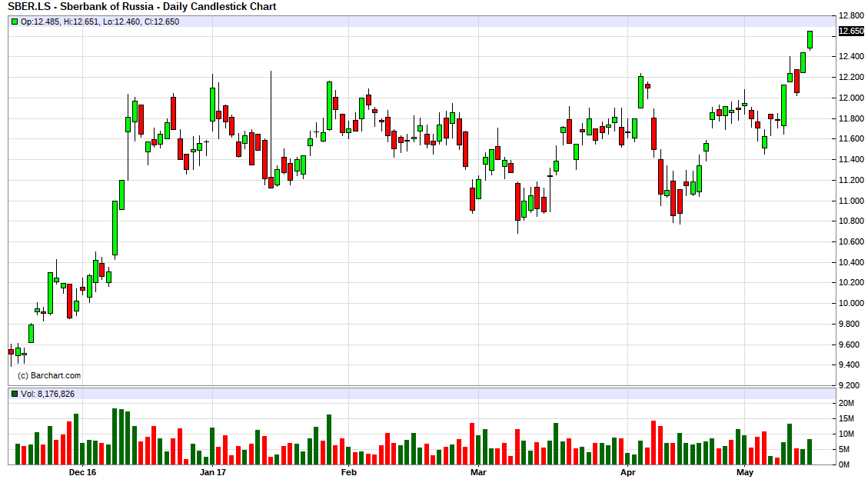Click the 10M volume axis label
This screenshot has height=496, width=868.
[846, 434]
